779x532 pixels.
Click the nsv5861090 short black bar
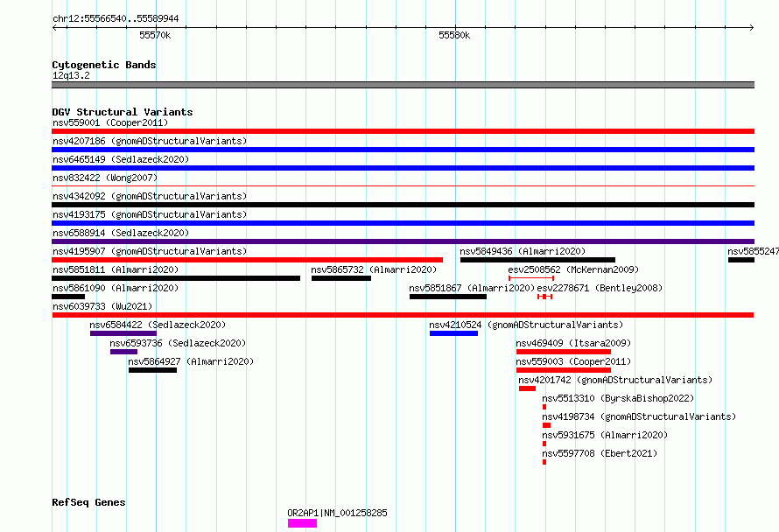pyautogui.click(x=68, y=297)
